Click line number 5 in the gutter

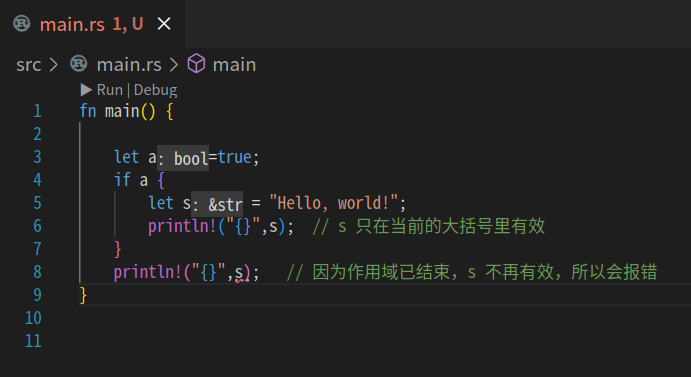click(x=37, y=203)
